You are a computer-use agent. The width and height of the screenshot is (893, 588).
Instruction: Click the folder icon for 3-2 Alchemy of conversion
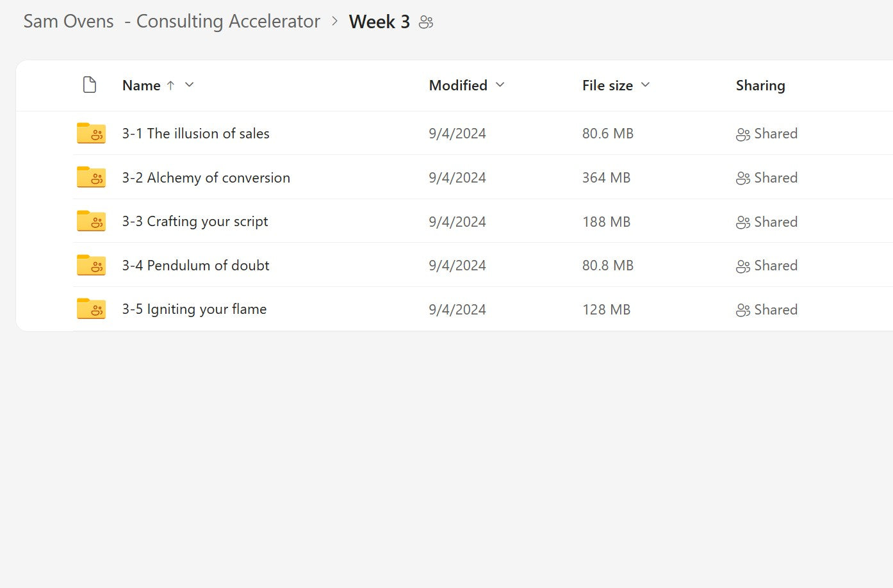point(91,177)
